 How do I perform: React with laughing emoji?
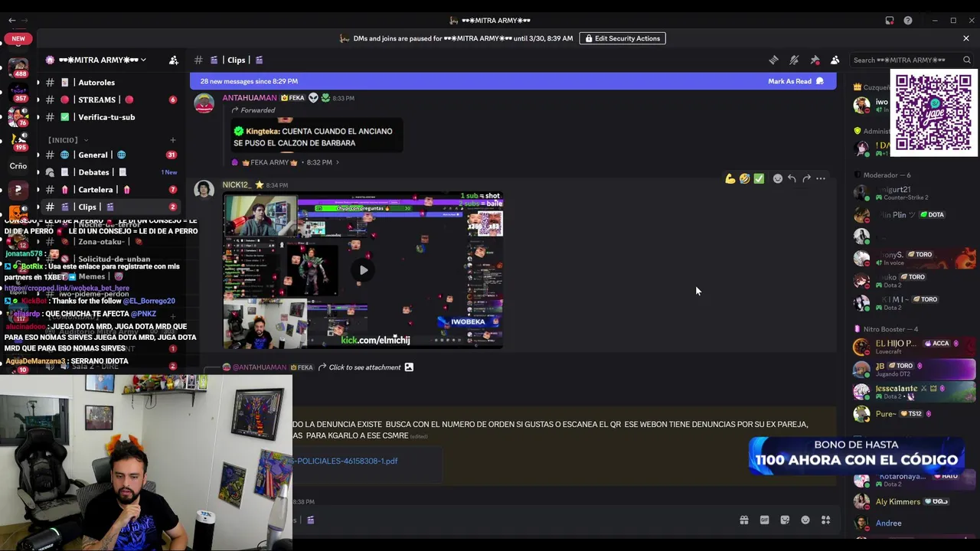744,178
